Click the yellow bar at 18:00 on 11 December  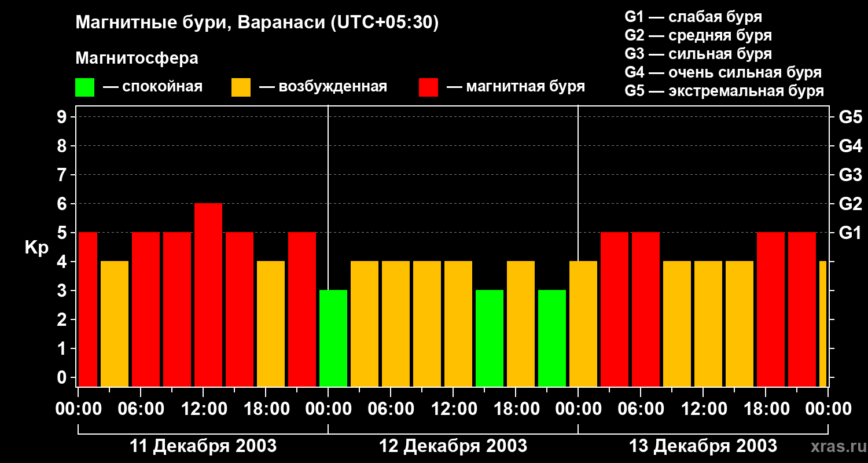(271, 324)
